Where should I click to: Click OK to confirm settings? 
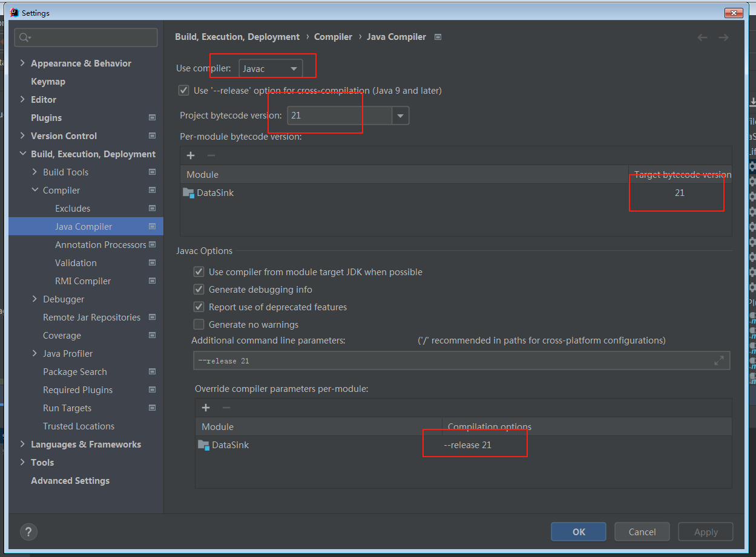(x=579, y=532)
